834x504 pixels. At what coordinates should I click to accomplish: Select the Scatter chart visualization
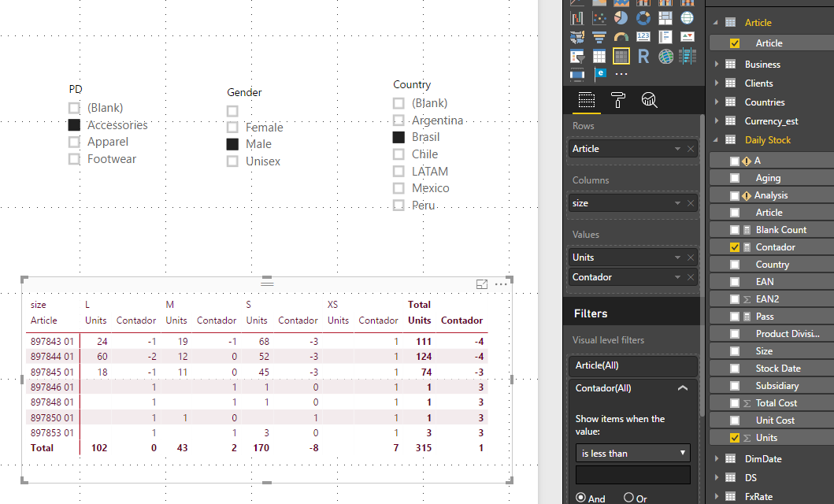599,18
